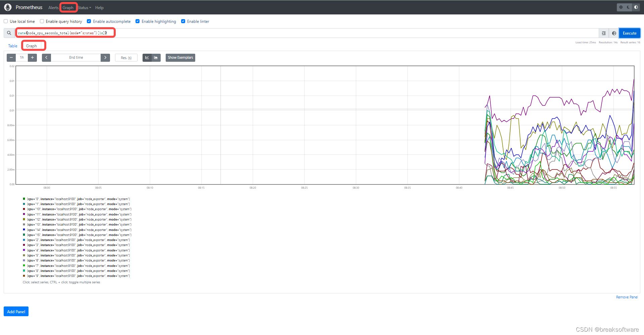This screenshot has width=644, height=335.
Task: Select the dark theme moon icon
Action: tap(628, 7)
